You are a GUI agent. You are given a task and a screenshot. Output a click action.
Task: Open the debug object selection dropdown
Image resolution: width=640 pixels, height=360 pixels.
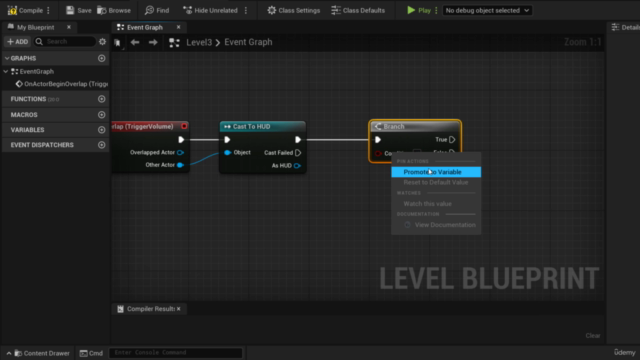coord(487,10)
